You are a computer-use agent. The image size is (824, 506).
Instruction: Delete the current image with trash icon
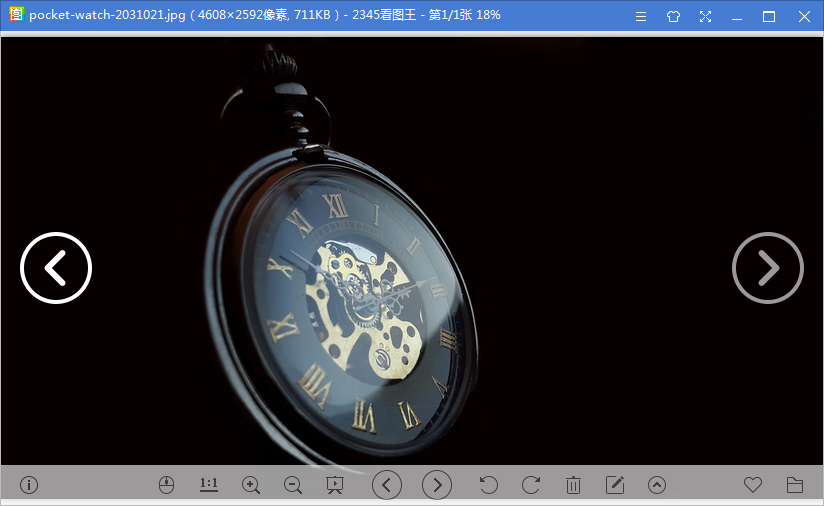pyautogui.click(x=573, y=485)
